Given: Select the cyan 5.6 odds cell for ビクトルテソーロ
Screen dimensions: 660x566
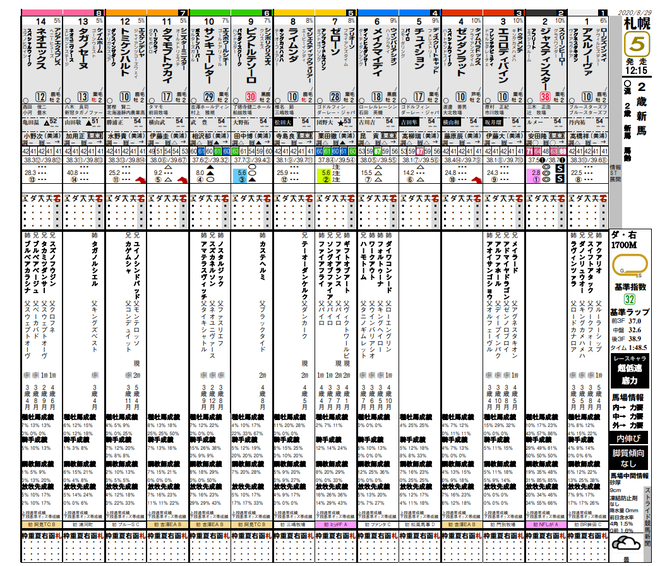Looking at the screenshot, I should 240,175.
